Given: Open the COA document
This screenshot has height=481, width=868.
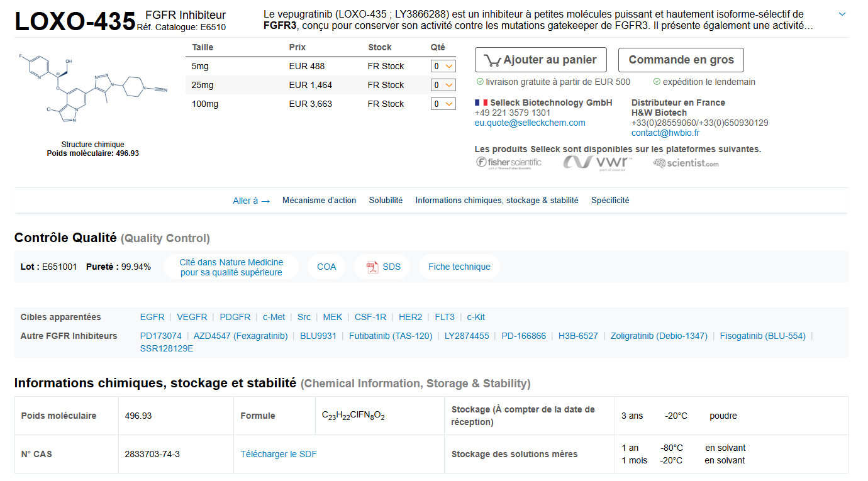Looking at the screenshot, I should 326,267.
